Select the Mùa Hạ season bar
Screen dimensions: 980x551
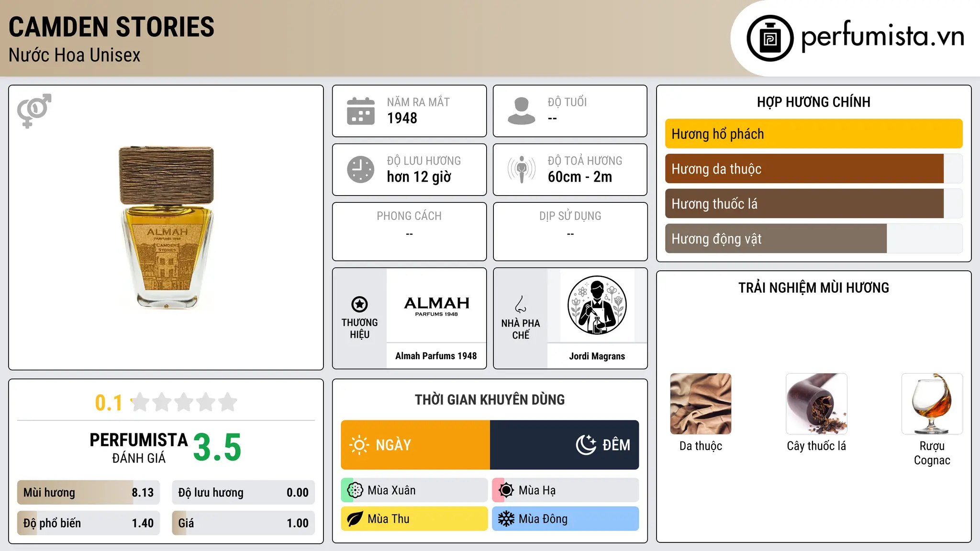[x=566, y=490]
